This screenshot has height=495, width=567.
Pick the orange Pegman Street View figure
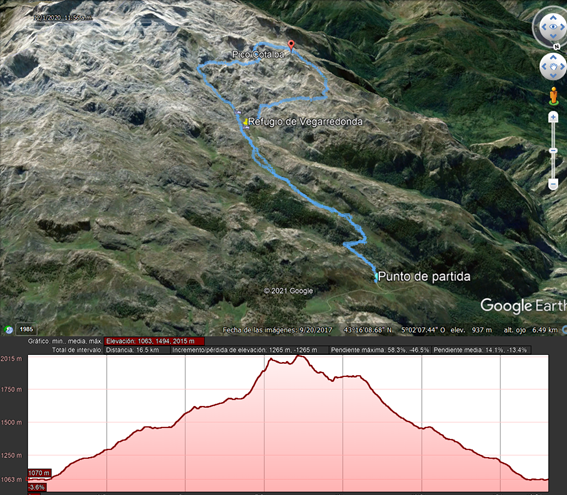[x=553, y=96]
